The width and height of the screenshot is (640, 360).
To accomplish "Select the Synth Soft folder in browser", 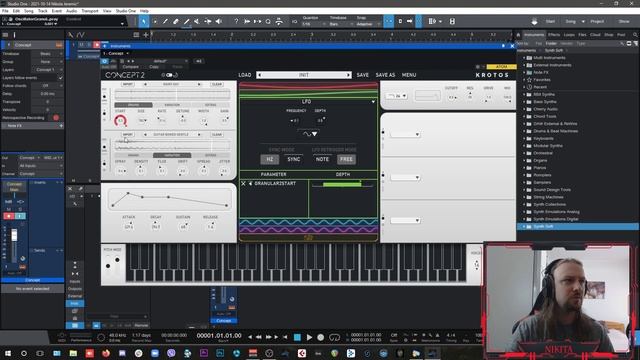I will 578,227.
